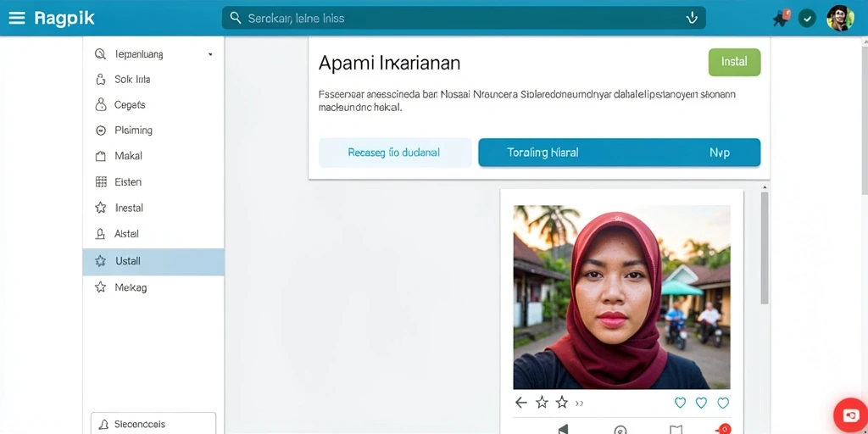Viewport: 868px width, 434px height.
Task: Toggle the rightmost heart icon under photo
Action: (723, 403)
